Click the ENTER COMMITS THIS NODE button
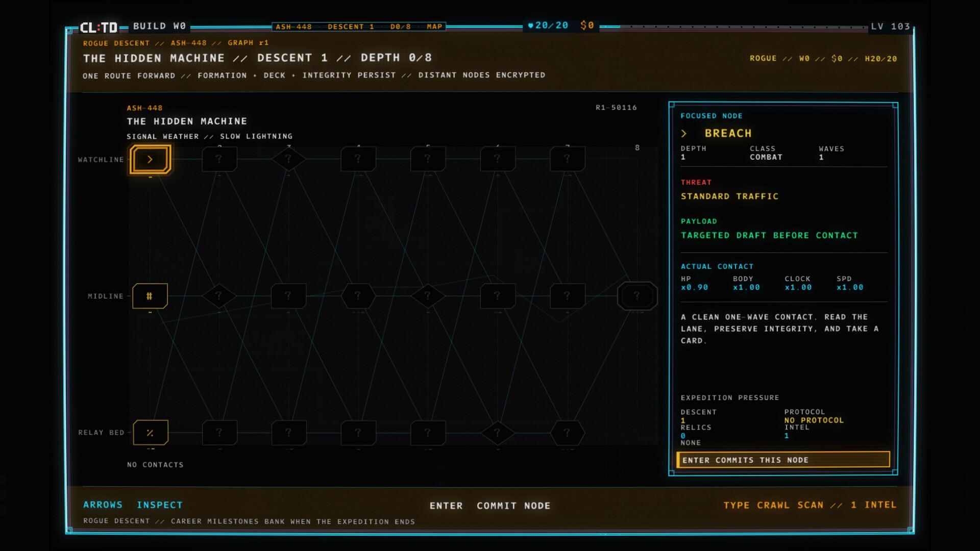 pyautogui.click(x=783, y=460)
